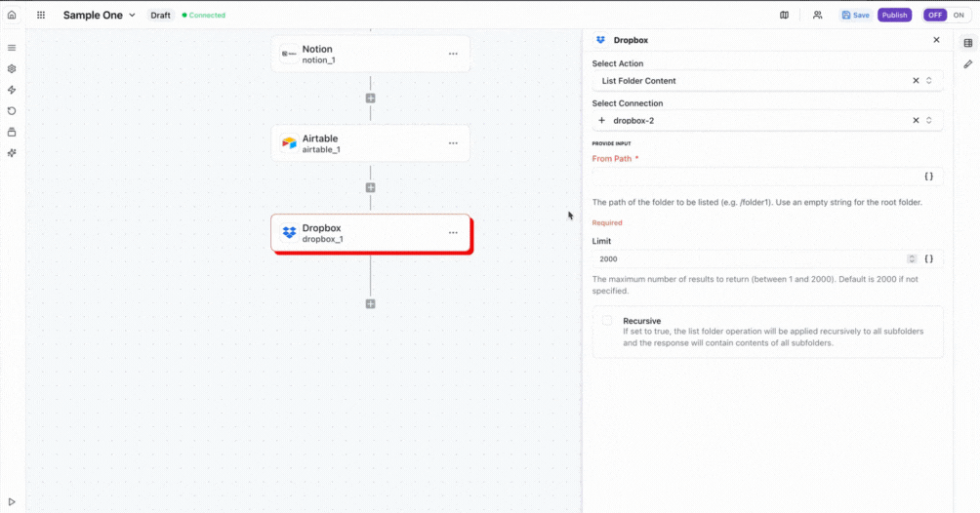Image resolution: width=980 pixels, height=513 pixels.
Task: Click the Select Connection label
Action: click(x=628, y=103)
